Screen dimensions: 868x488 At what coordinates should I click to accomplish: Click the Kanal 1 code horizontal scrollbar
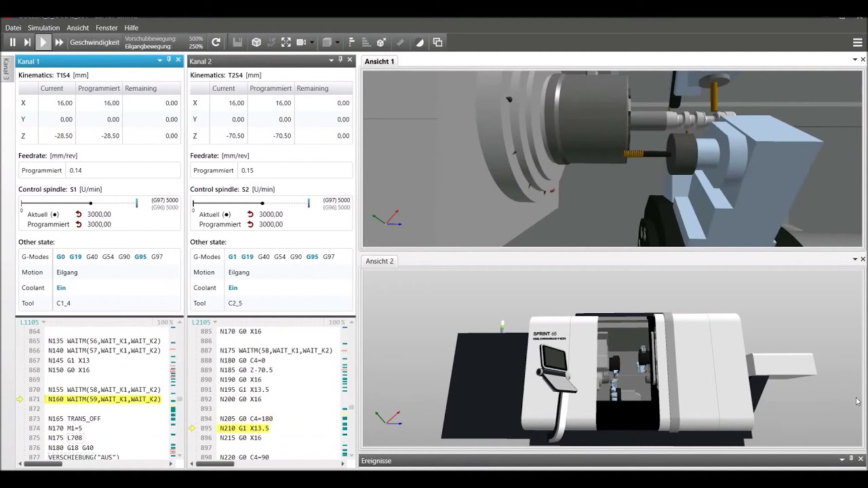pyautogui.click(x=43, y=464)
